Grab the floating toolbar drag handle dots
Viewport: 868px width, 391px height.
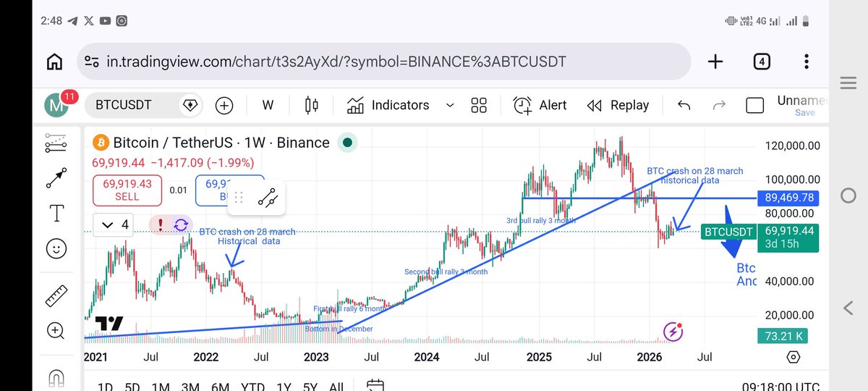pos(239,197)
